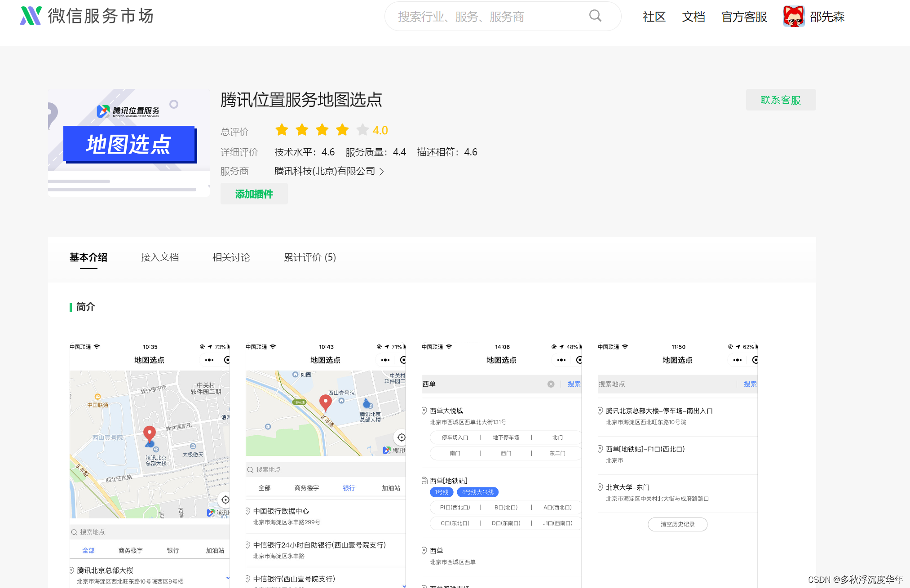The width and height of the screenshot is (910, 588).
Task: Open the 社区 link in header
Action: point(654,17)
